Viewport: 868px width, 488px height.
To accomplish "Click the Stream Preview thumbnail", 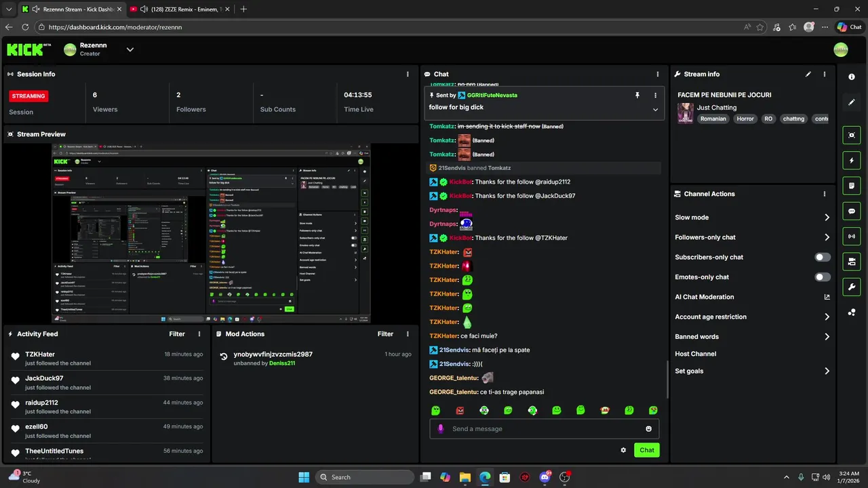I will coord(212,233).
